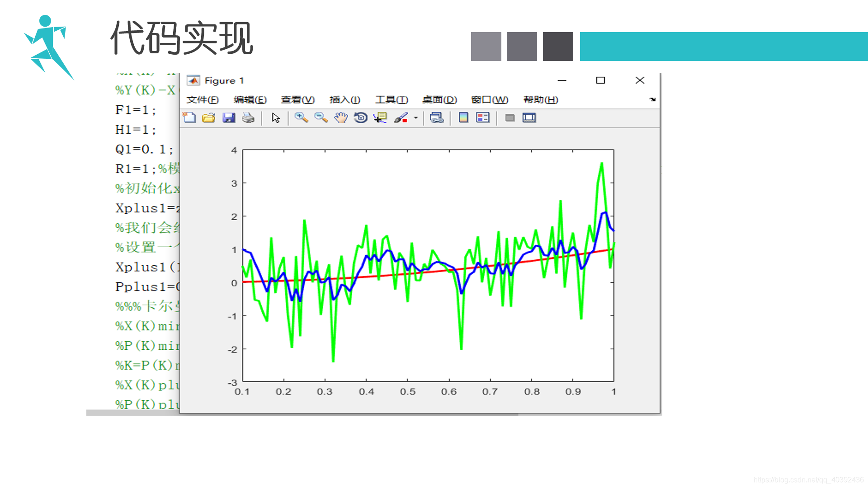
Task: Activate the Zoom Out tool
Action: click(321, 118)
